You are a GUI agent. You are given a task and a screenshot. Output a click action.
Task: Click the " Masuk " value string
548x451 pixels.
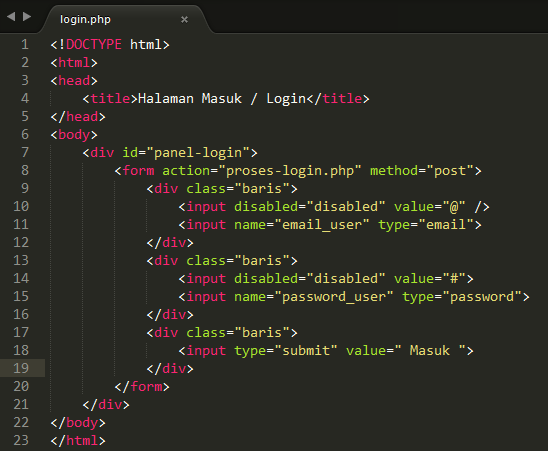pyautogui.click(x=430, y=351)
